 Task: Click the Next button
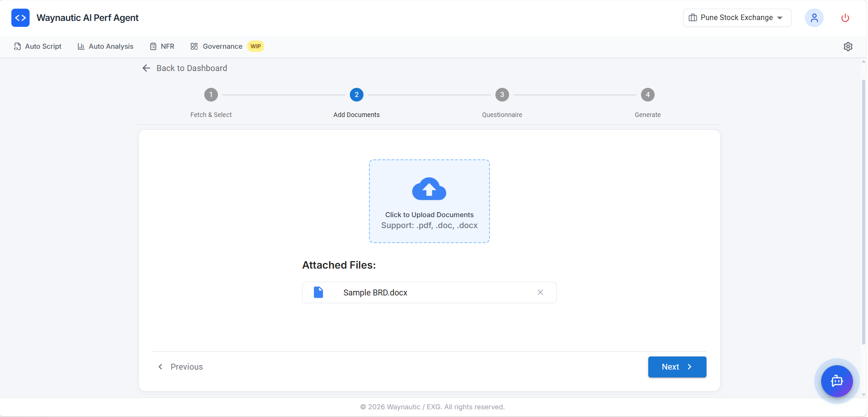[676, 367]
